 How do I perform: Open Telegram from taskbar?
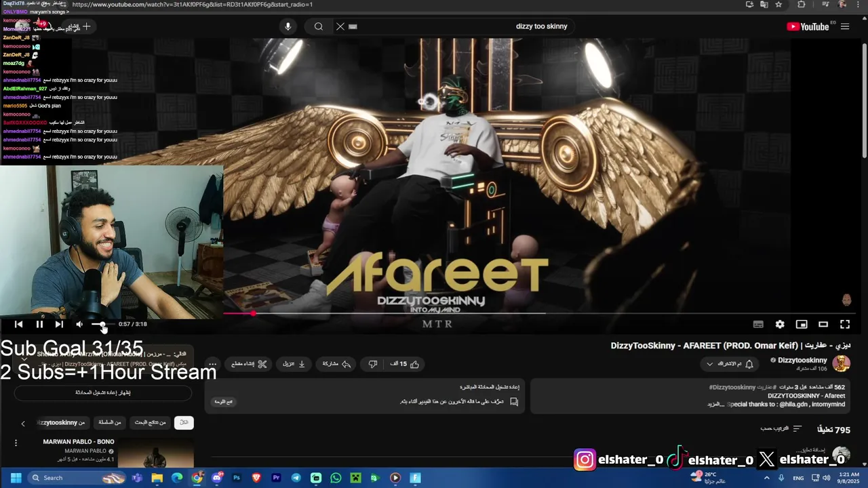click(296, 478)
